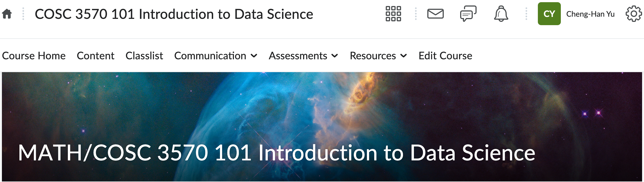Open the subscription alerts chat bubbles icon
This screenshot has height=182, width=644.
click(x=468, y=14)
